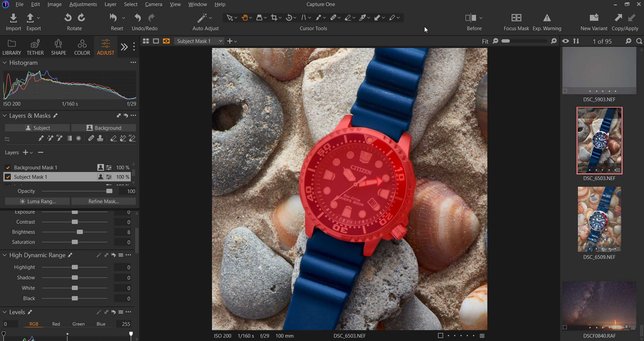Screen dimensions: 644x341
Task: Click the Refine Mask button
Action: click(x=104, y=202)
